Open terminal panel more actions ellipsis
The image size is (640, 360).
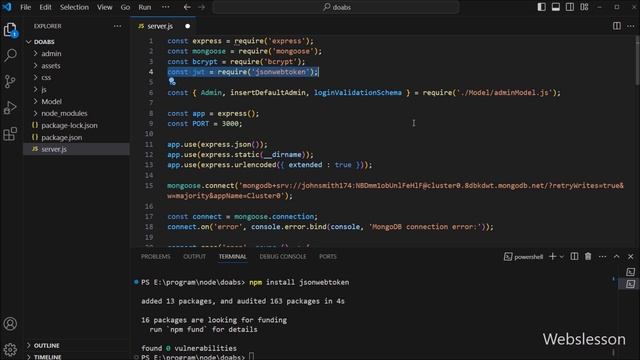(602, 256)
